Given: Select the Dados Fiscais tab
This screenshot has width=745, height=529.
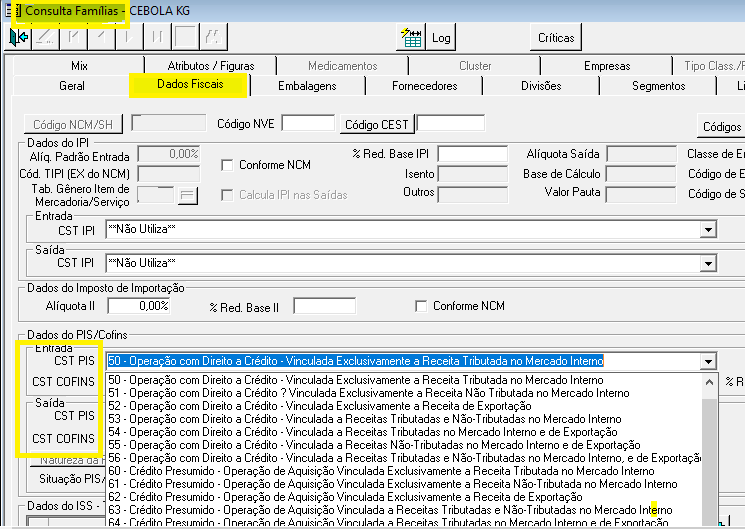Looking at the screenshot, I should tap(190, 85).
